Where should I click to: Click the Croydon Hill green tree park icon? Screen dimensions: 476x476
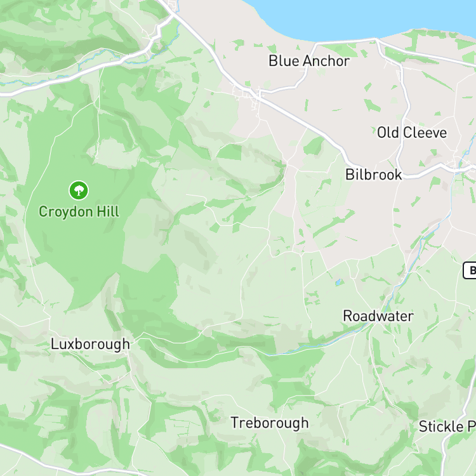pyautogui.click(x=79, y=190)
